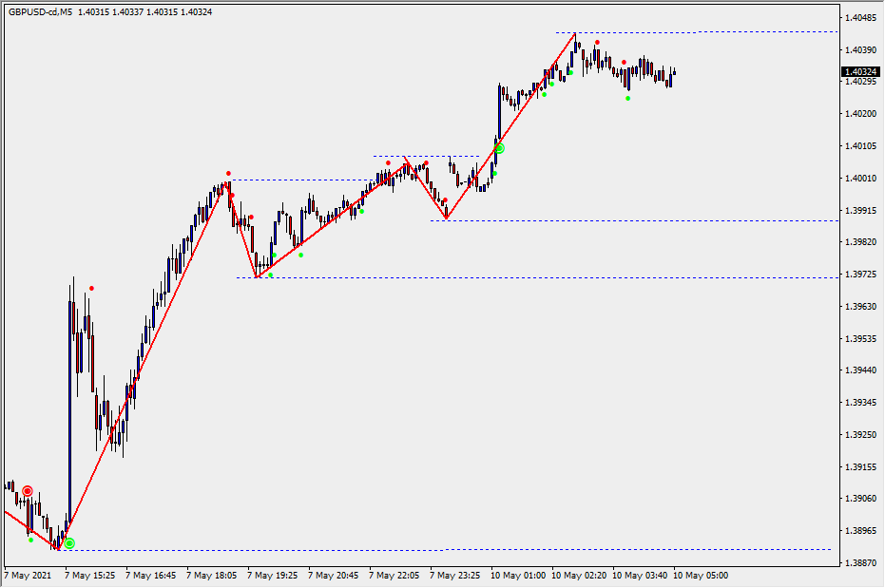
Task: Click the red circled sell marker near 1.39060
Action: [28, 491]
